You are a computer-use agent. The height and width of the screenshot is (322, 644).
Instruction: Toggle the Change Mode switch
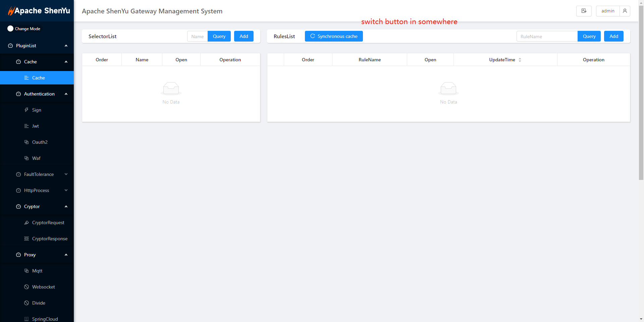pyautogui.click(x=10, y=29)
